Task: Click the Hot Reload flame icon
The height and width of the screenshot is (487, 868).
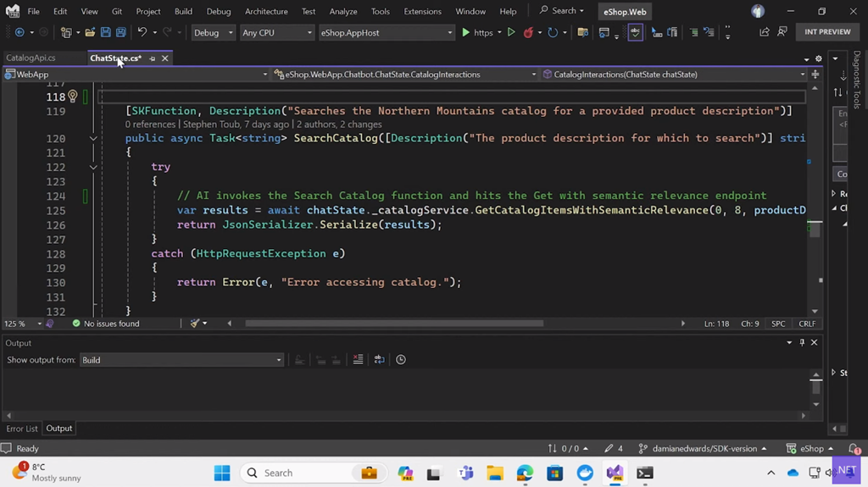Action: pos(529,32)
